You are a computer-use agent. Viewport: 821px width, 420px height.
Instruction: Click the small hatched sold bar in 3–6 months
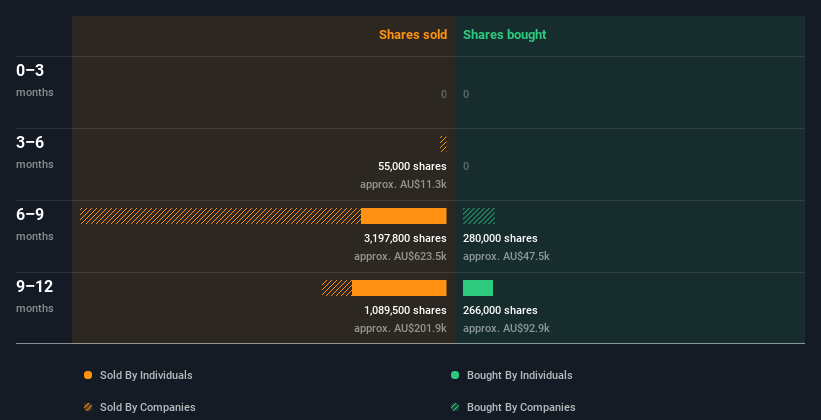tap(443, 144)
